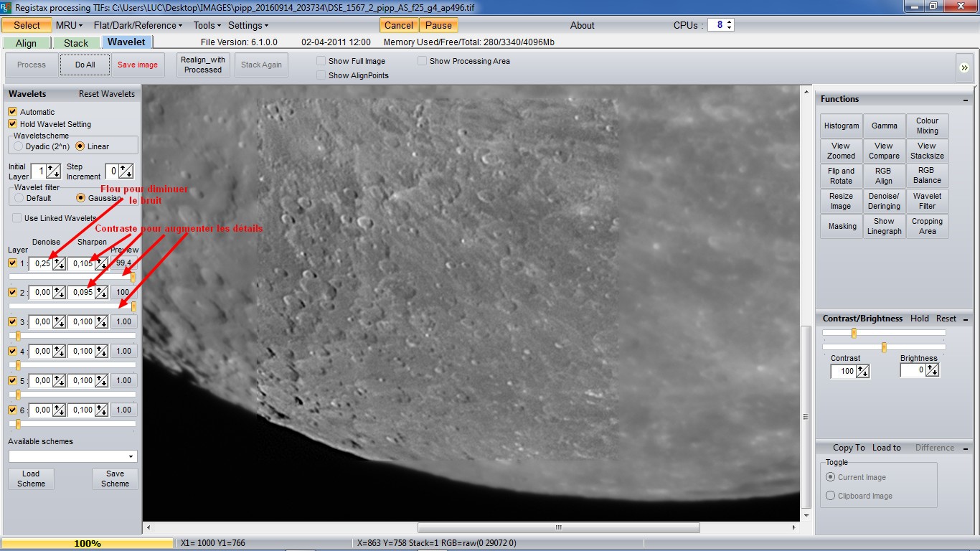Click the Brightness value stepper
Image resolution: width=980 pixels, height=551 pixels.
click(932, 371)
